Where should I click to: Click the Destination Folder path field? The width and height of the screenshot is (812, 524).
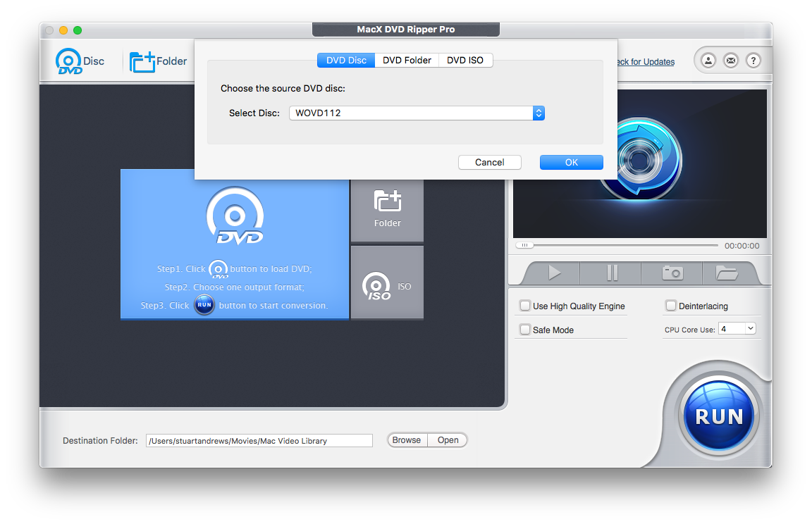click(x=259, y=441)
